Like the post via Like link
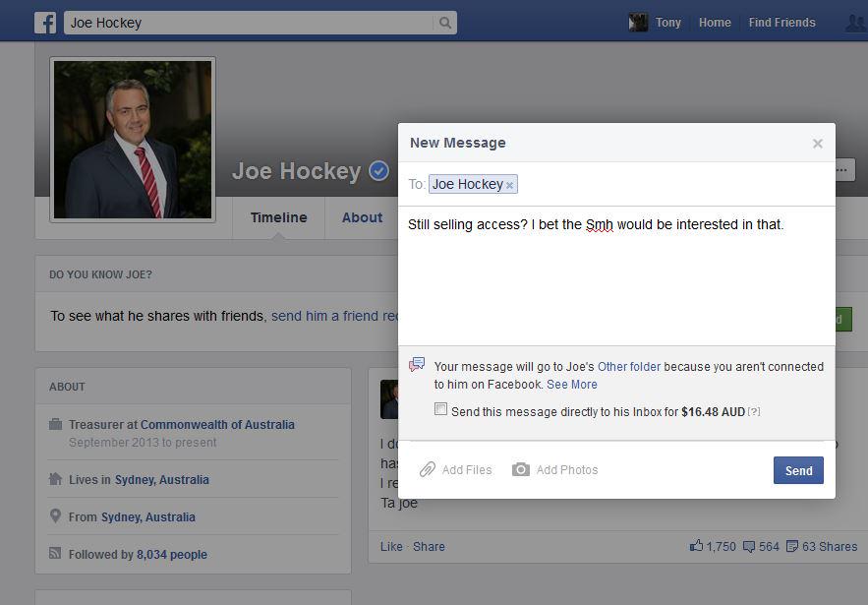868x605 pixels. point(391,546)
